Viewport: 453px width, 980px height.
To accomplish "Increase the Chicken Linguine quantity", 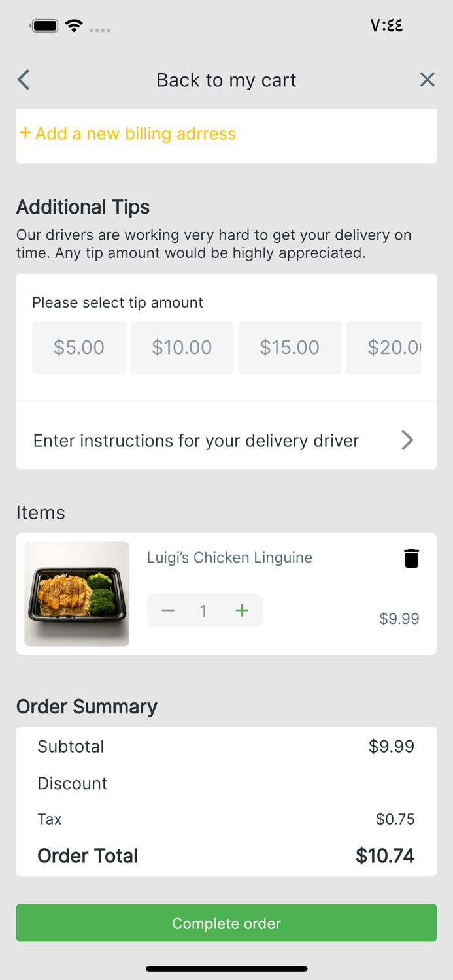I will tap(242, 610).
